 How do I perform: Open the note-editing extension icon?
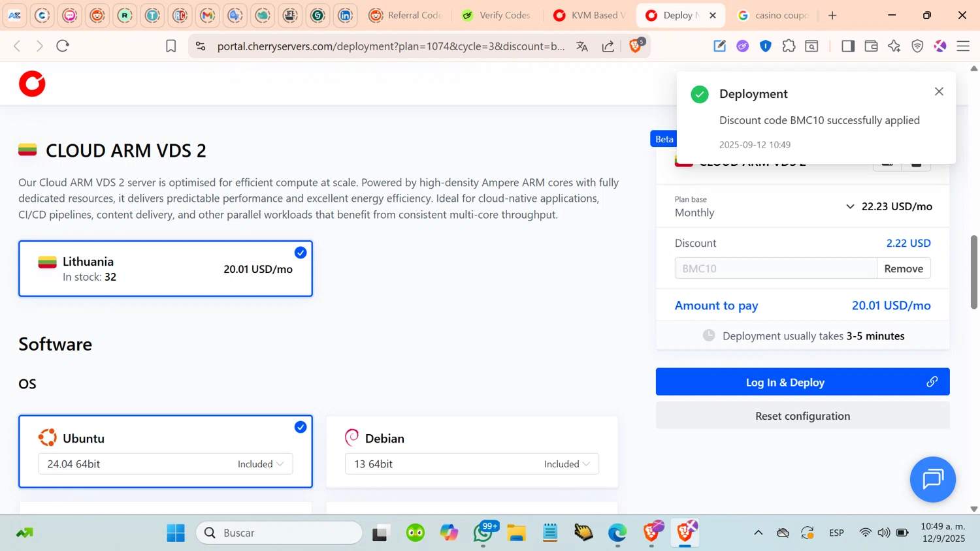[x=719, y=46]
